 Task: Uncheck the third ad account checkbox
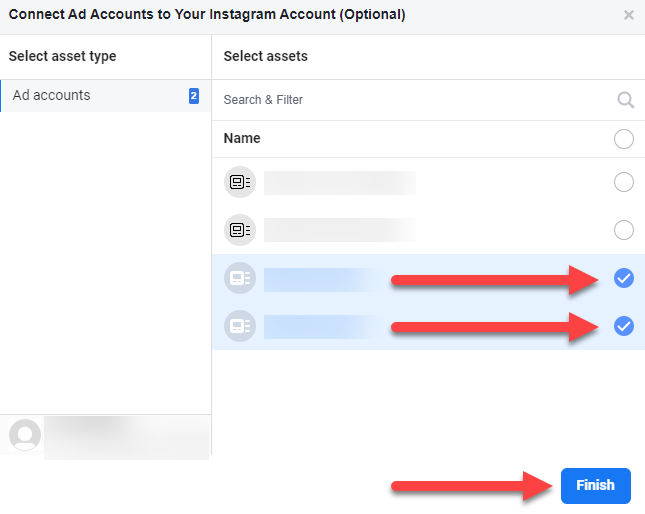[x=624, y=278]
